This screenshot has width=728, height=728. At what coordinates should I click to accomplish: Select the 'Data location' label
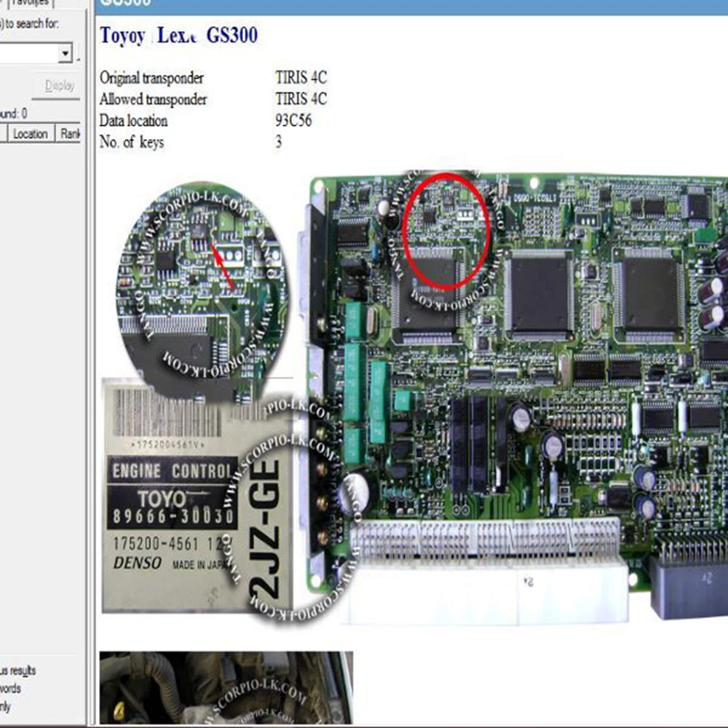tap(133, 120)
